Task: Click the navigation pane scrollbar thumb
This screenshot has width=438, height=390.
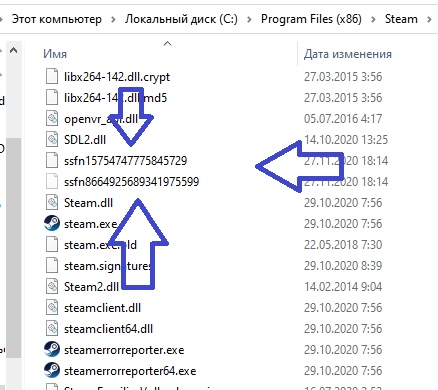Action: tap(14, 247)
